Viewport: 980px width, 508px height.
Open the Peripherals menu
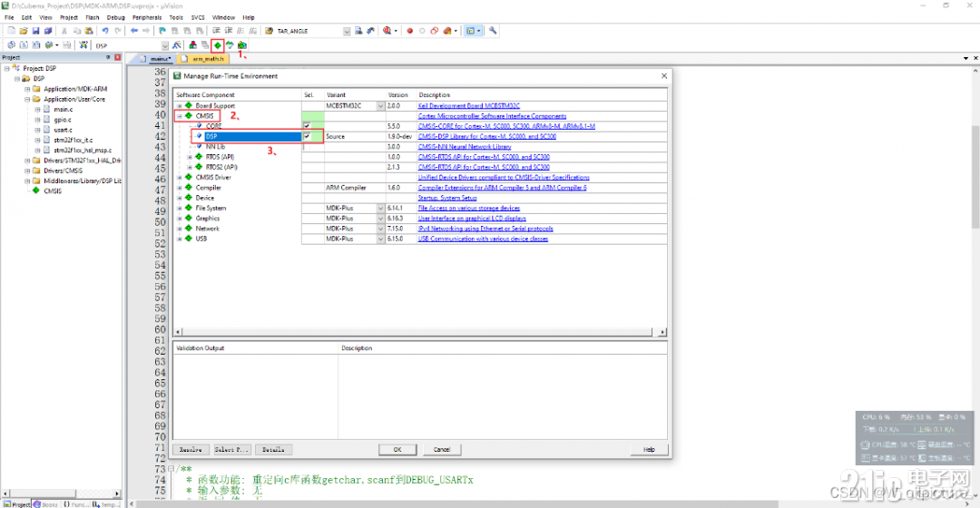(147, 17)
